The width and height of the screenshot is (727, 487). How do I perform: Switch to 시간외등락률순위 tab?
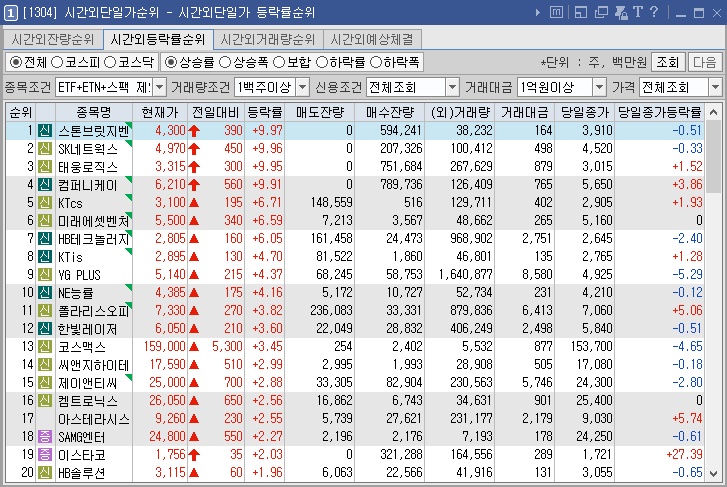(x=158, y=39)
